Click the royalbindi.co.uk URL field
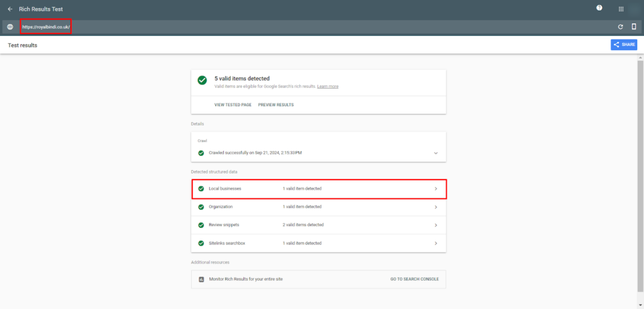The image size is (644, 309). point(46,26)
